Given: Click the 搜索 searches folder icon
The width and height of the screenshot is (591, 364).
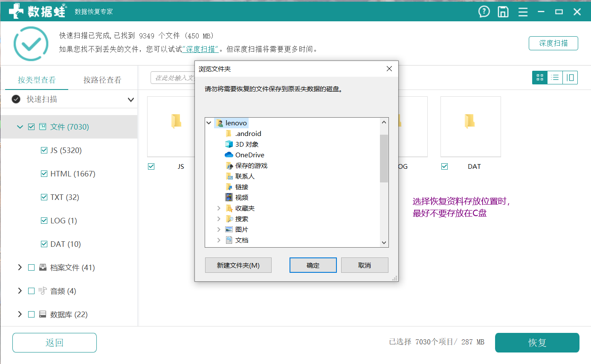Looking at the screenshot, I should pyautogui.click(x=229, y=219).
